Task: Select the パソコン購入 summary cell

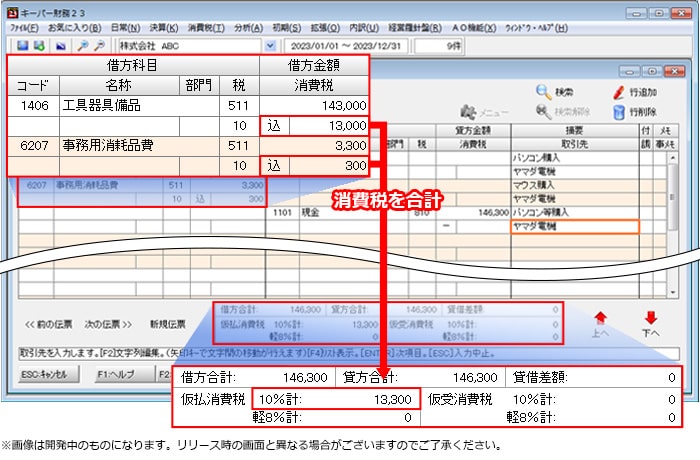Action: tap(575, 158)
